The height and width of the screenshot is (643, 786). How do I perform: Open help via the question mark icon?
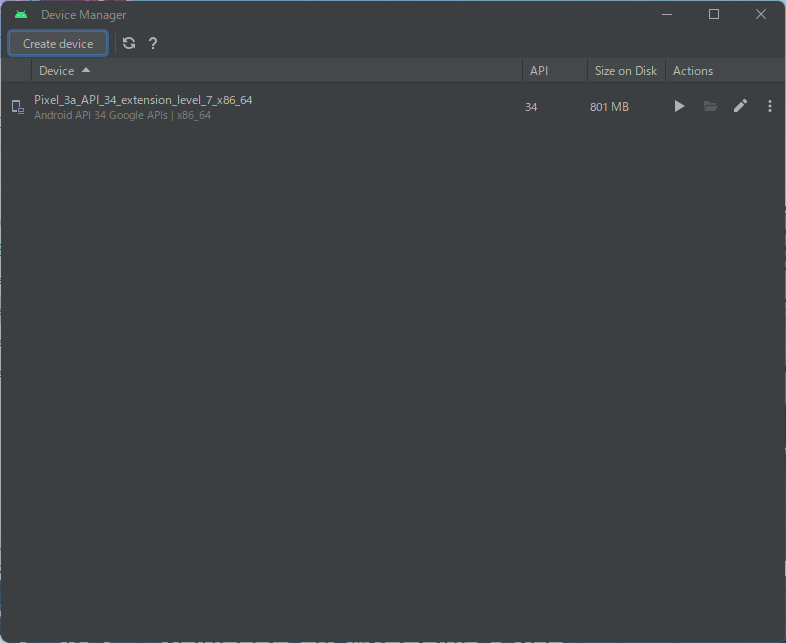pos(153,43)
